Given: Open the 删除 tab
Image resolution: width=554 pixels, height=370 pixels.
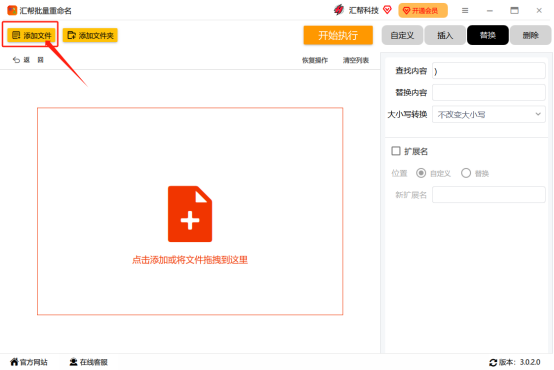Looking at the screenshot, I should pyautogui.click(x=530, y=35).
